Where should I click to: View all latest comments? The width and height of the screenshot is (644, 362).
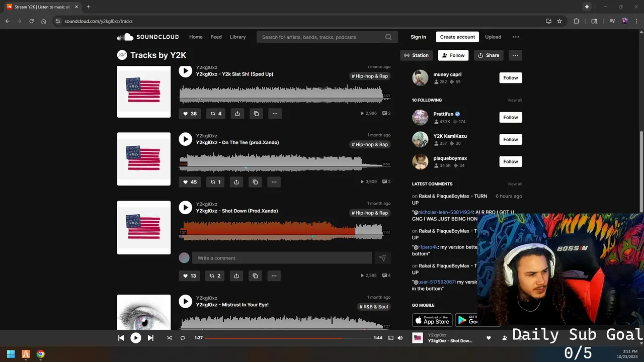click(515, 184)
